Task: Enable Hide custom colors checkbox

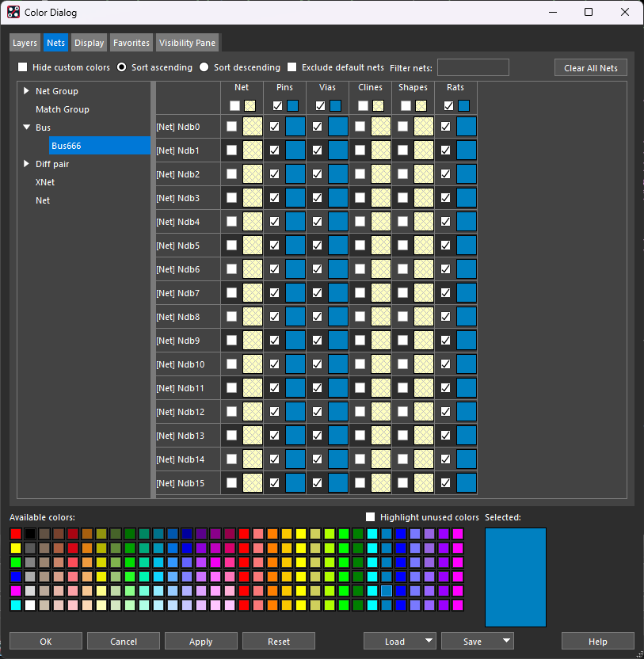Action: click(x=23, y=67)
